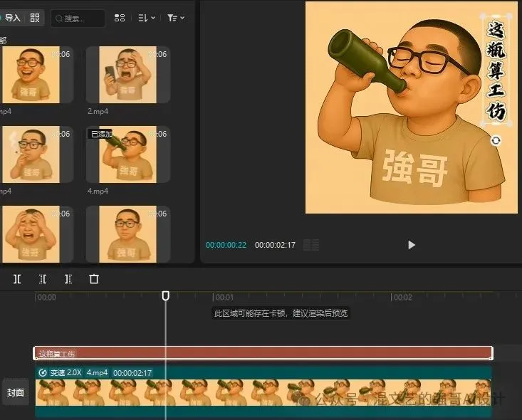Select the 4.mp4 drinking clip thumbnail

[128, 154]
